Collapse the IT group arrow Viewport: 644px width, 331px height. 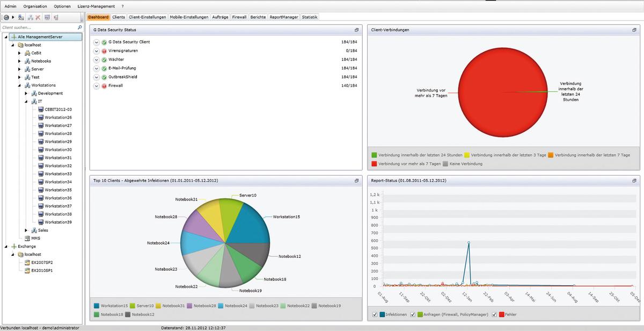pos(26,102)
